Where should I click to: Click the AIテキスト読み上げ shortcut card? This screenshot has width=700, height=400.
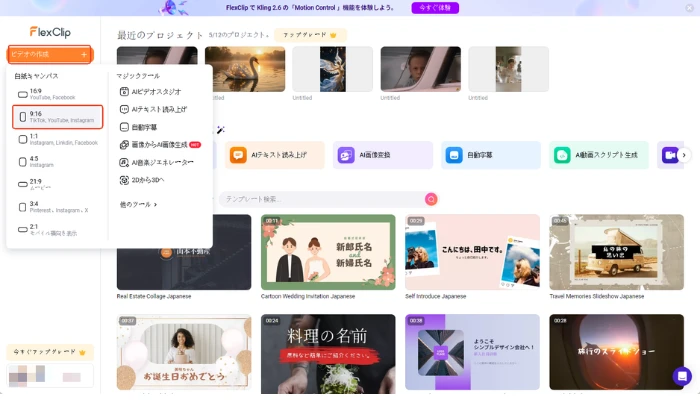[x=275, y=155]
